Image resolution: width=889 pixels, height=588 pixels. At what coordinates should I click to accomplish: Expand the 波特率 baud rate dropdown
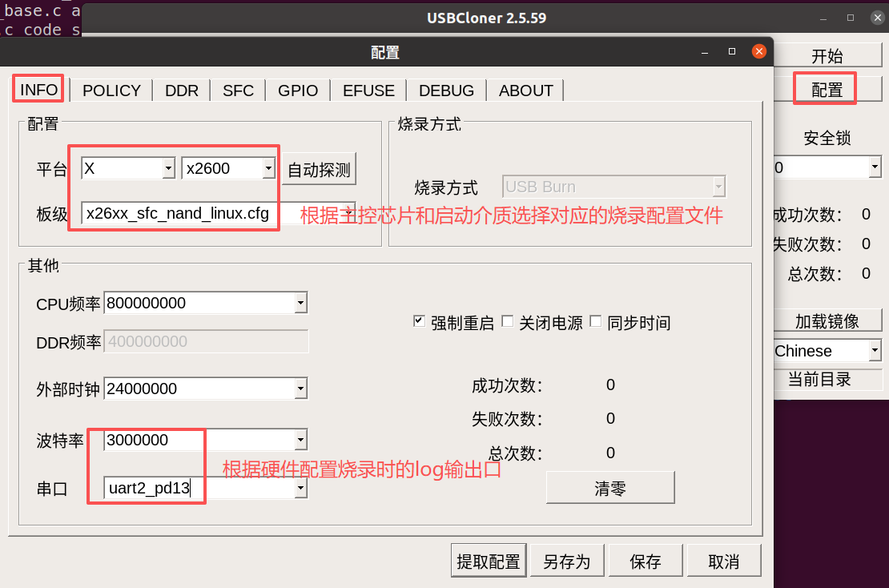point(301,440)
